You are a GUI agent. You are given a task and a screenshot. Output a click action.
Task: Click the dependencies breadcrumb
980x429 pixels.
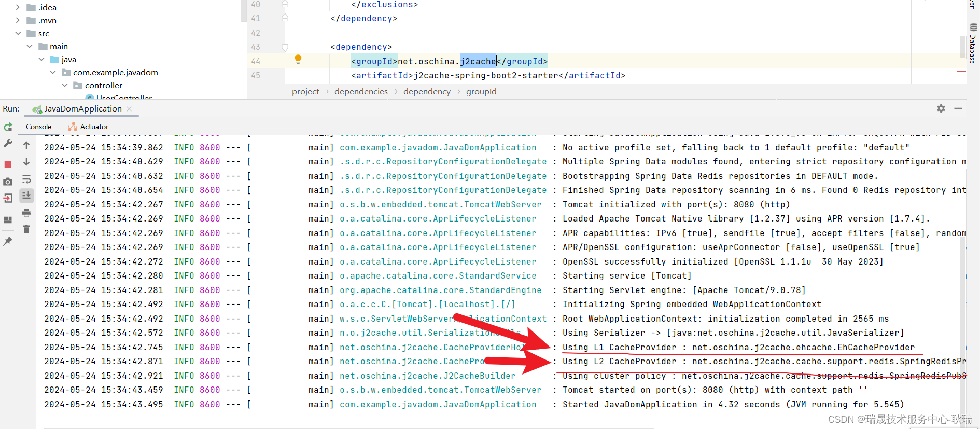(361, 91)
